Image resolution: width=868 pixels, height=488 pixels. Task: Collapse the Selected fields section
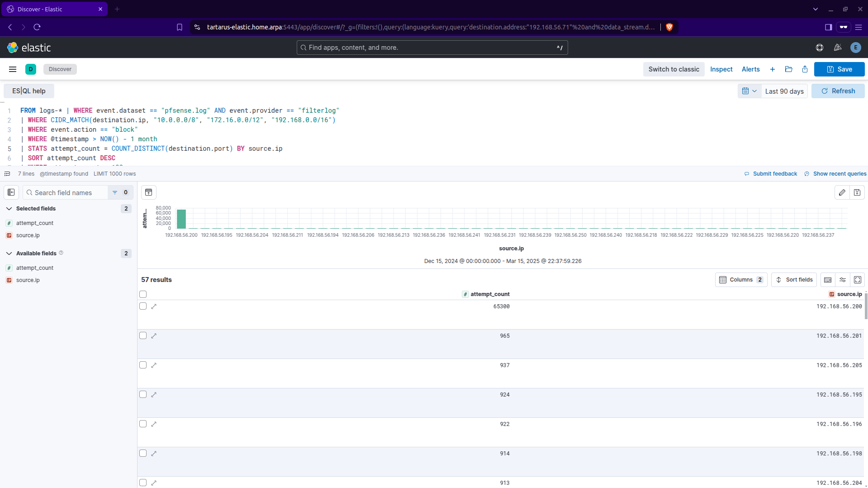[x=9, y=209]
